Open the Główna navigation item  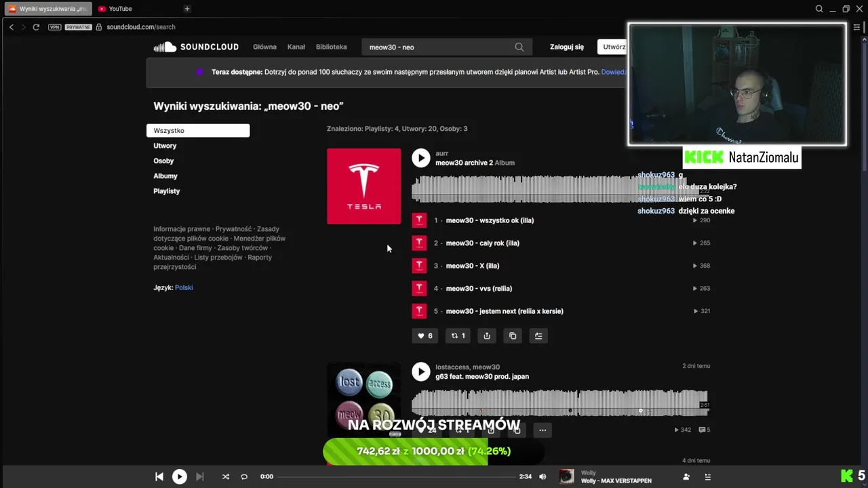click(264, 47)
